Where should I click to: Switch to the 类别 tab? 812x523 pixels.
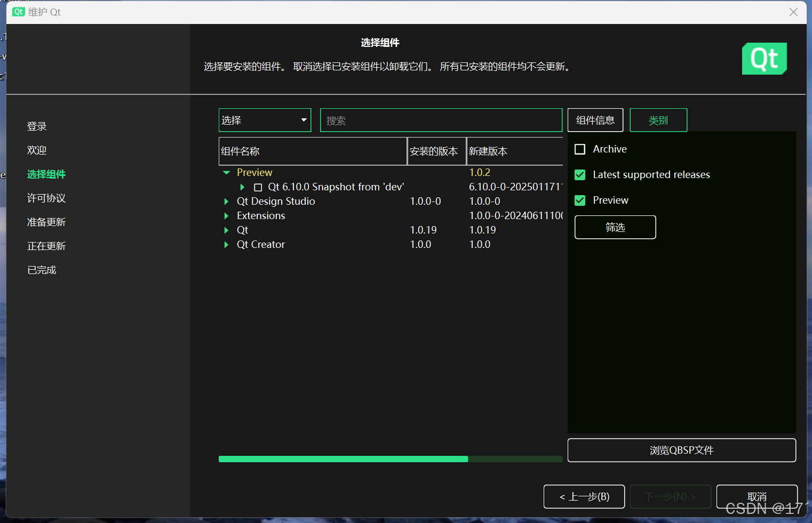658,120
